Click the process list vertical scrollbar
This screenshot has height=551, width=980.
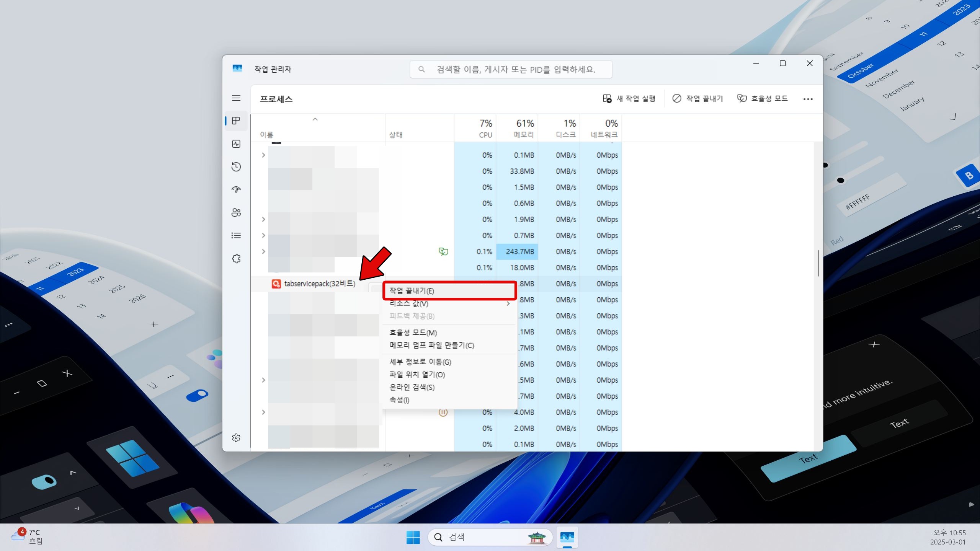pos(818,264)
